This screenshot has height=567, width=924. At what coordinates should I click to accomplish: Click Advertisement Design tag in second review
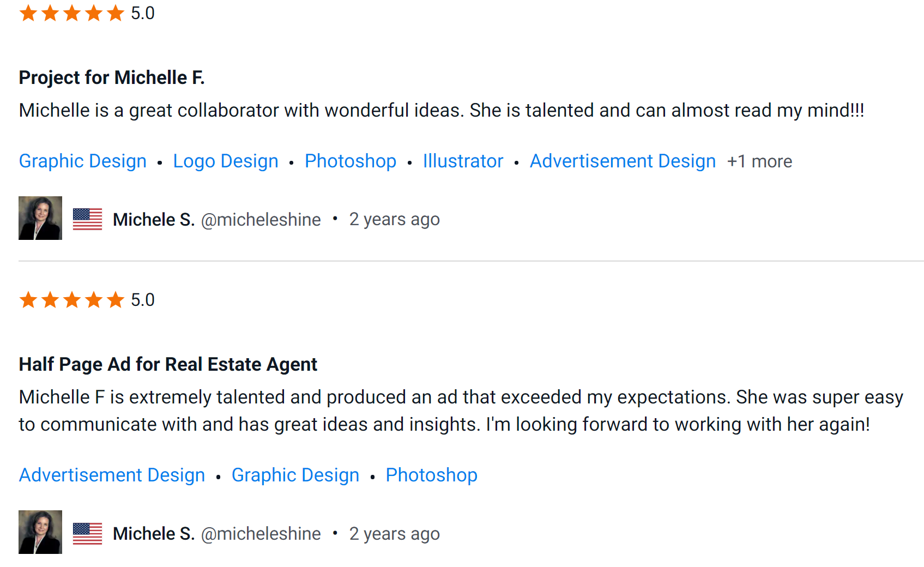112,475
